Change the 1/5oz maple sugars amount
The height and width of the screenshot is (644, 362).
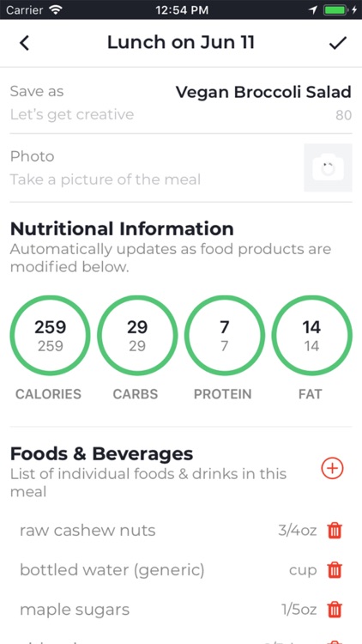click(x=299, y=610)
